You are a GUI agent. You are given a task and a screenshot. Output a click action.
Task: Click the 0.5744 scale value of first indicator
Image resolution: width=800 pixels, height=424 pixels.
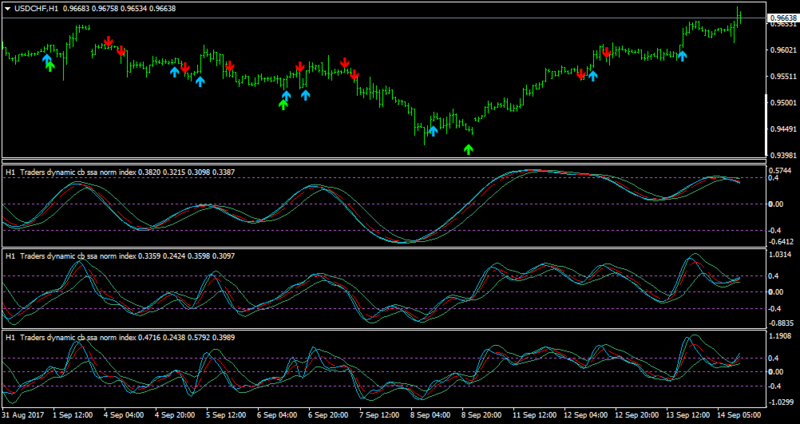[781, 170]
